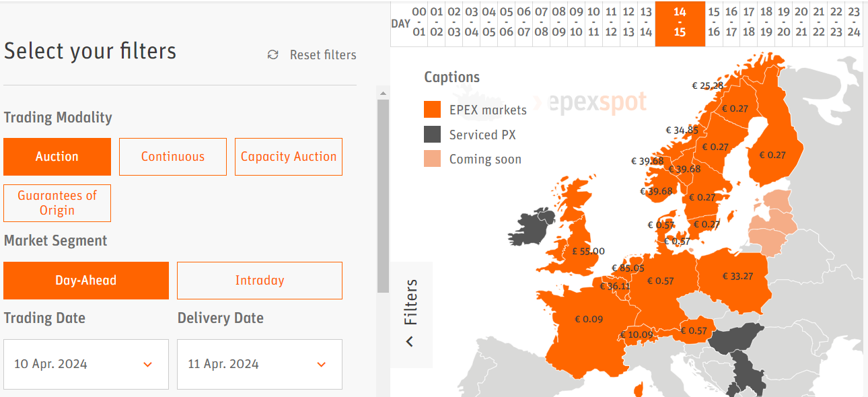Open the Trading Date dropdown
Screen dimensions: 868x397
click(x=86, y=364)
